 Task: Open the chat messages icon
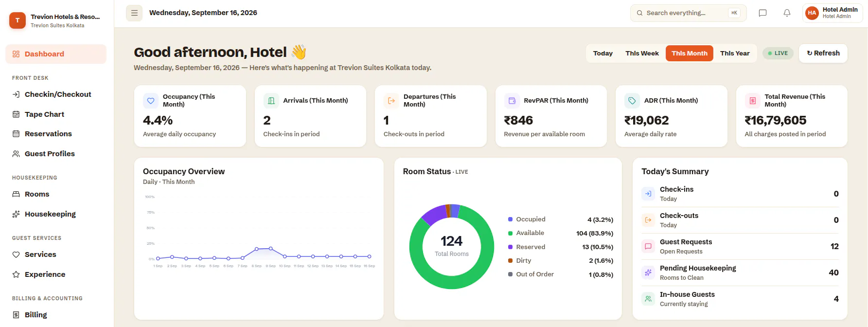pos(762,13)
